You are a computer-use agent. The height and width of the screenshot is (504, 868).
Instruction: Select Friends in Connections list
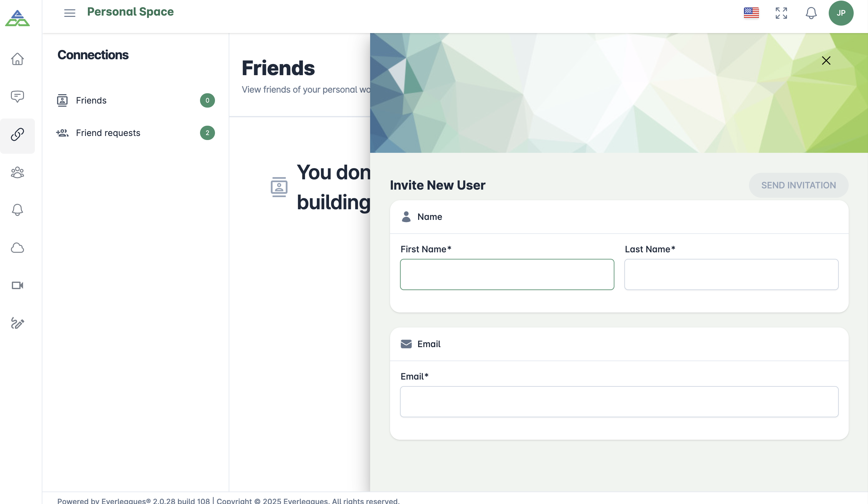coord(91,100)
